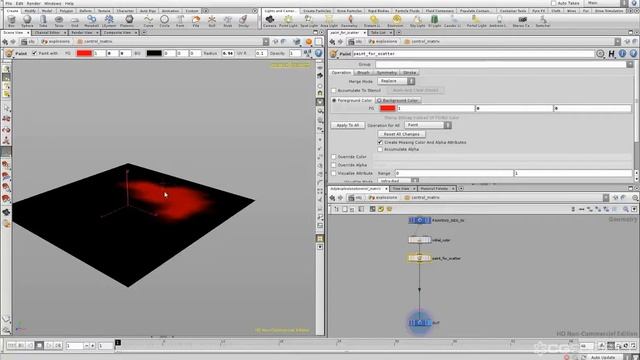Toggle the Paint with checkbox in viewport toolbar
Screen dimensions: 640x360
tap(35, 53)
